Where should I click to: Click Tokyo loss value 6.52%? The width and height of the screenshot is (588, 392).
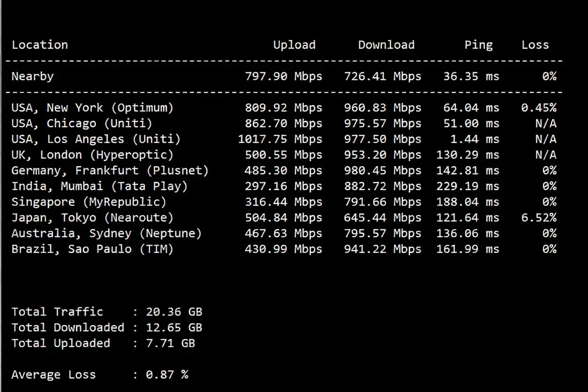(x=539, y=218)
